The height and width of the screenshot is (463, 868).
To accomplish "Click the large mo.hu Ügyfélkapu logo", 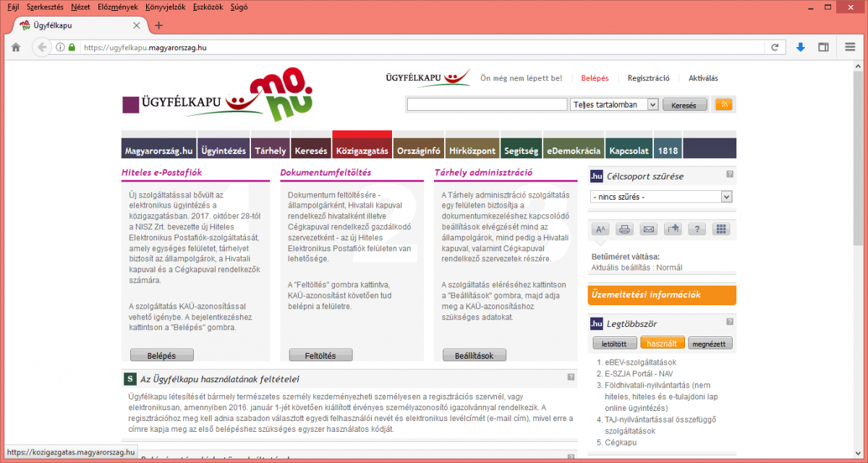I will point(219,96).
